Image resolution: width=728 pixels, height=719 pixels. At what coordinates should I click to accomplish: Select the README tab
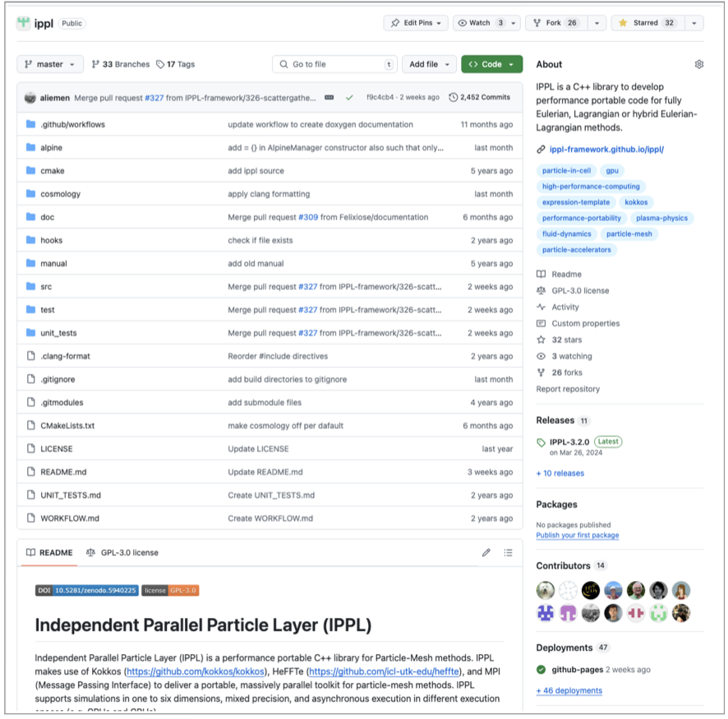[49, 553]
